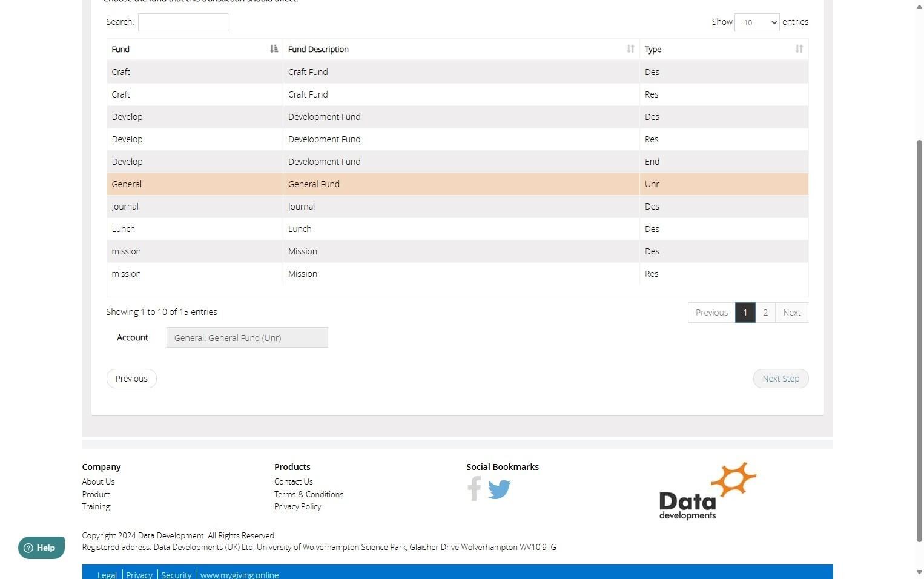Click the Account field showing General Fund
924x579 pixels.
247,337
